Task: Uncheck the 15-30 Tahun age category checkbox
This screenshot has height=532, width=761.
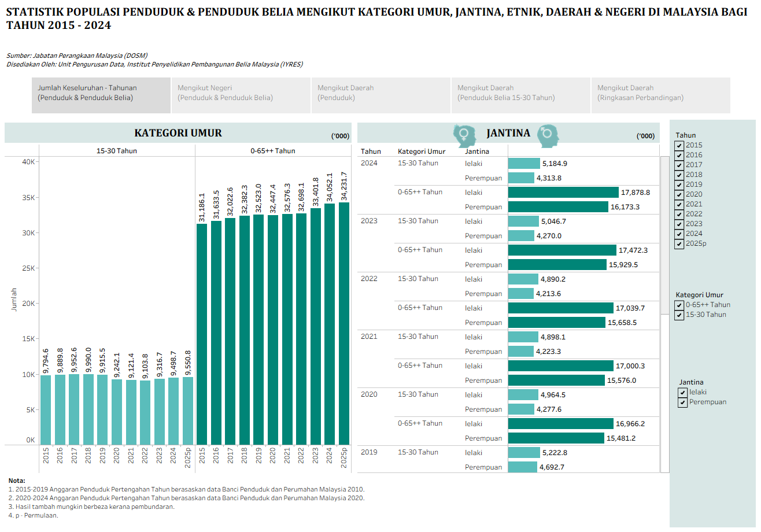Action: click(x=679, y=315)
